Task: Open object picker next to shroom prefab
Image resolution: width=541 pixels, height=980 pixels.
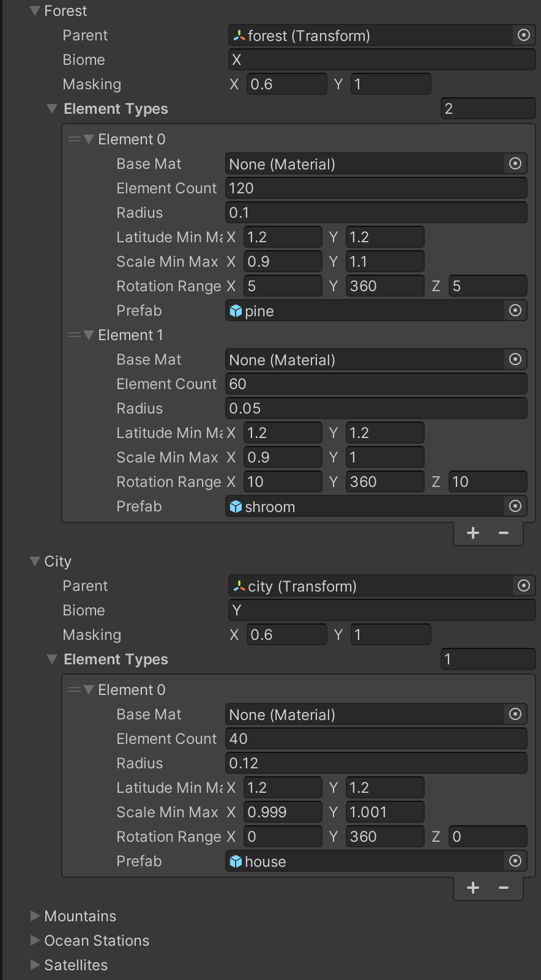Action: coord(515,507)
